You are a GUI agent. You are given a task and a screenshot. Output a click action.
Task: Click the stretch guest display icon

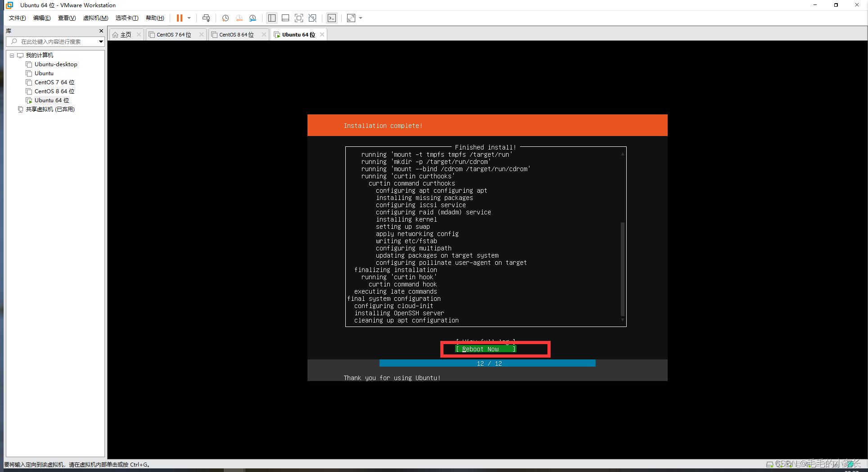point(351,18)
